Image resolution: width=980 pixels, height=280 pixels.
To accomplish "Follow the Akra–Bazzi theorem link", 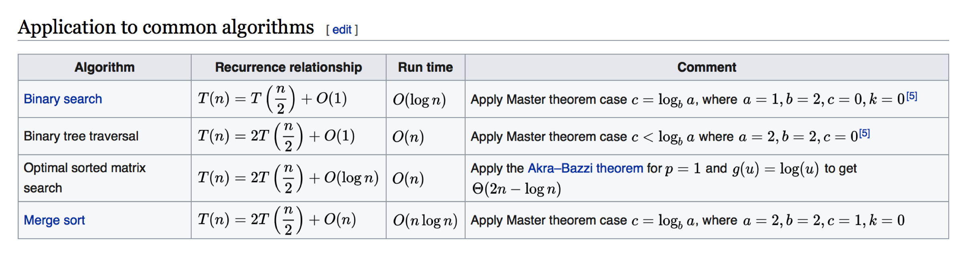I will (585, 168).
